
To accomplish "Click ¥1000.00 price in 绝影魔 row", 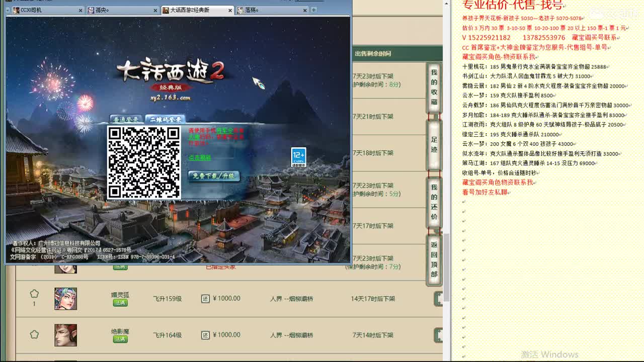I will click(227, 335).
